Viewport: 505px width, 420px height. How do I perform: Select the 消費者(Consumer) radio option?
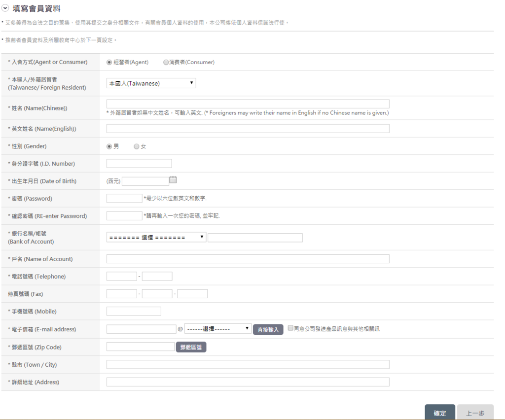tap(166, 63)
